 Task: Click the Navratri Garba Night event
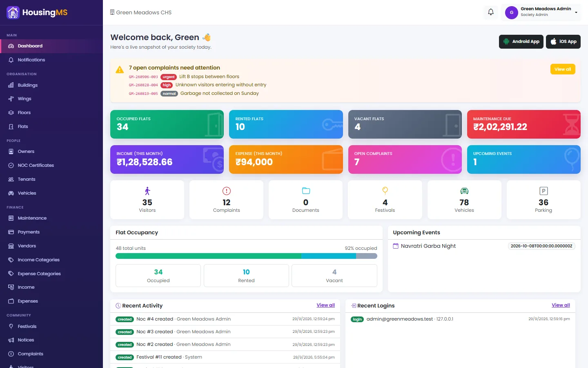click(428, 246)
